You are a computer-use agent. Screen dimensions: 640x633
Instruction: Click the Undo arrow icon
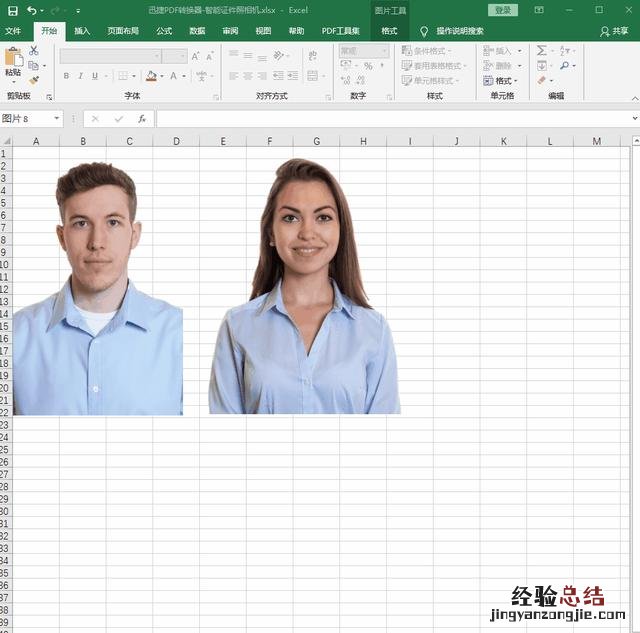pos(32,11)
